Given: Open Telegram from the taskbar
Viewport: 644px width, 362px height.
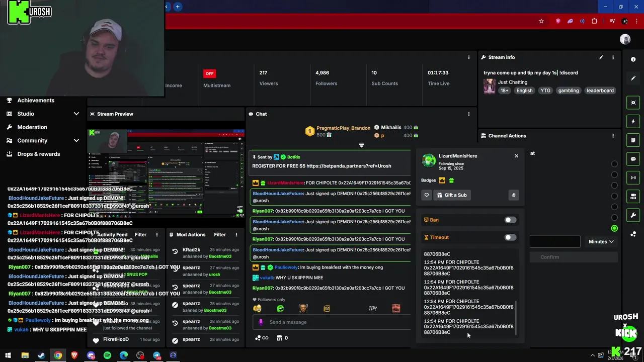Looking at the screenshot, I should click(156, 355).
